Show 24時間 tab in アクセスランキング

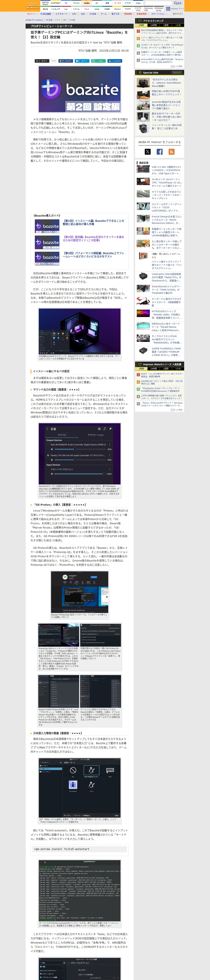pos(153,25)
